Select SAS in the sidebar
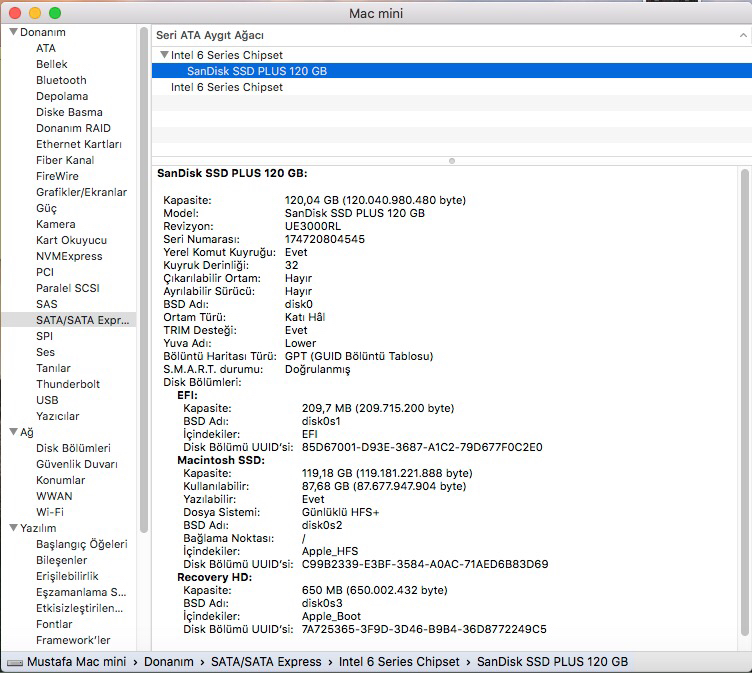Viewport: 752px width, 673px height. click(47, 304)
